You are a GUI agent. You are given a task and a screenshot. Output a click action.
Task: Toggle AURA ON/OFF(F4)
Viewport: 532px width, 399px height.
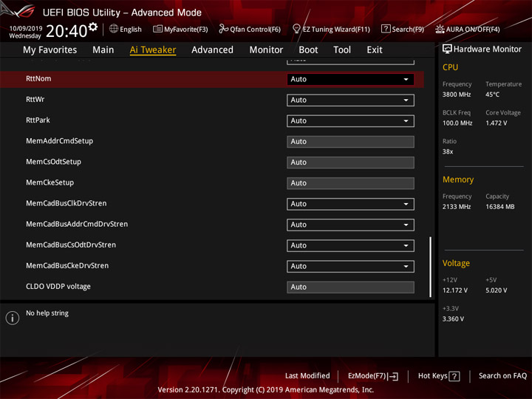tap(468, 29)
